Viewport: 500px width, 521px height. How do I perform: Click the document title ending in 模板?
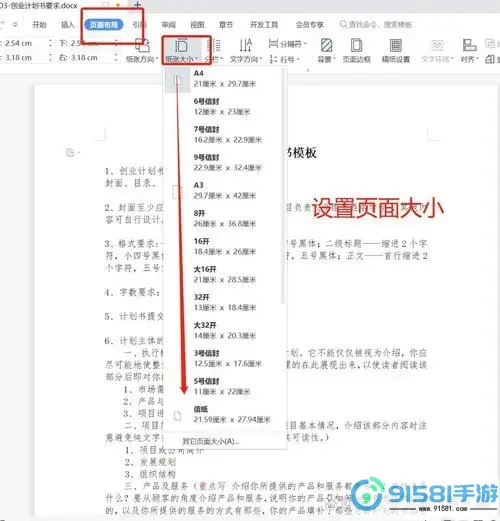click(301, 153)
